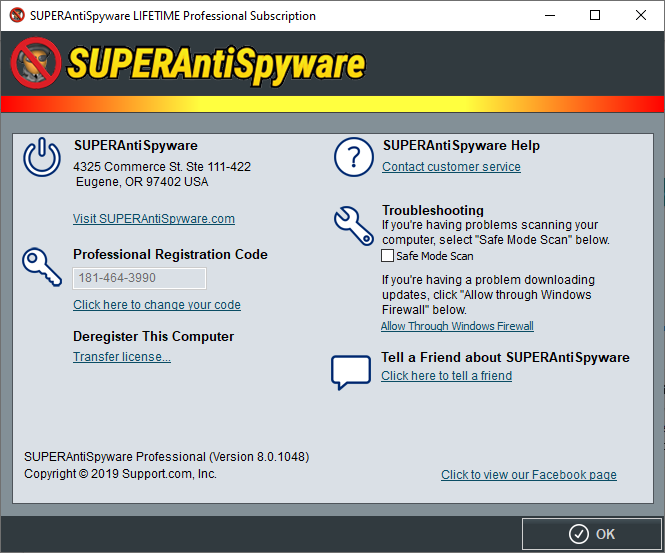665x553 pixels.
Task: Open the Contact customer service link
Action: [x=451, y=167]
